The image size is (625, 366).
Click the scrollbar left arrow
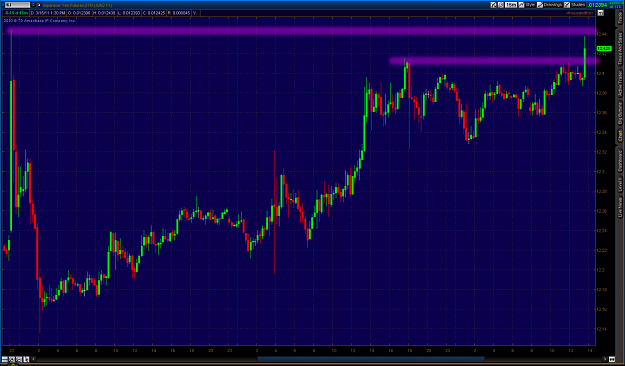coord(33,359)
